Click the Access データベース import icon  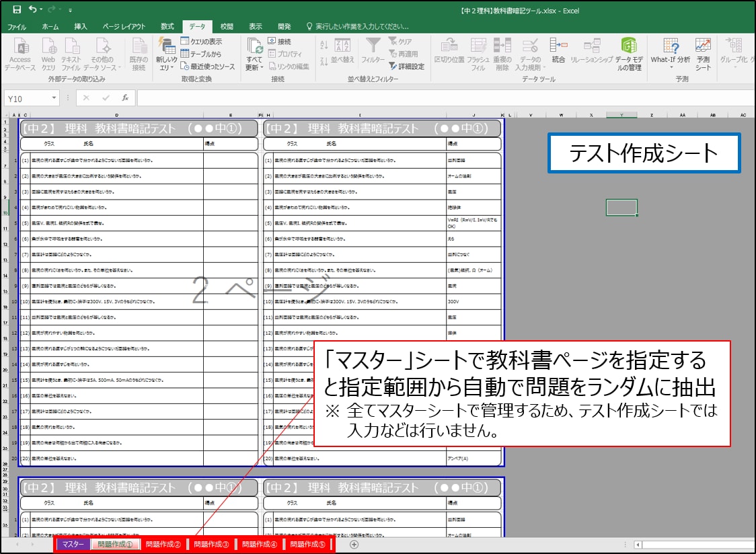[x=20, y=54]
